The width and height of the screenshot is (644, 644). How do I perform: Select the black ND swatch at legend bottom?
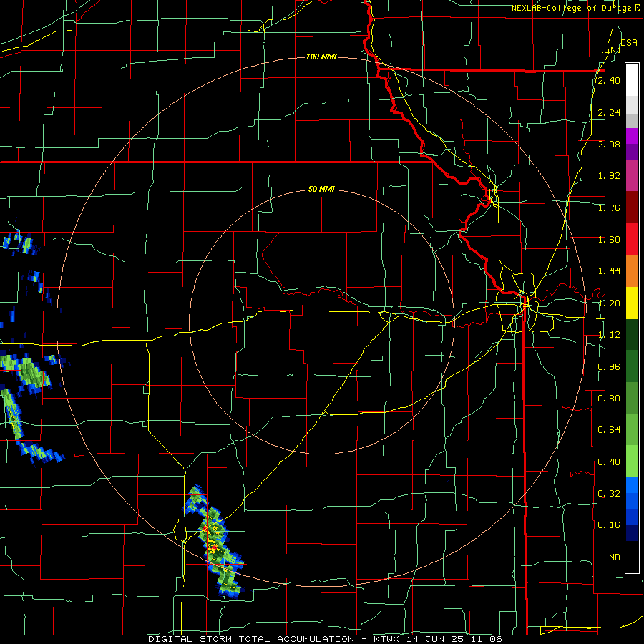coord(632,557)
